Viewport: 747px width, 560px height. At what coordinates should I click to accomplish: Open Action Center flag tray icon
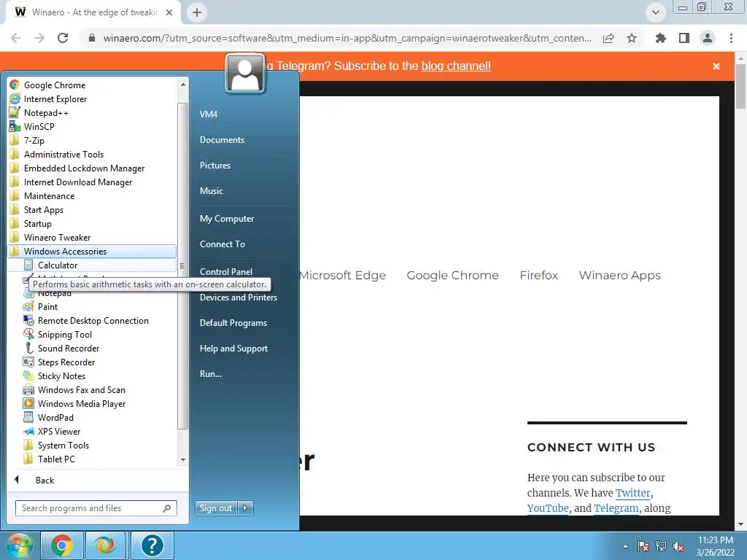(643, 546)
